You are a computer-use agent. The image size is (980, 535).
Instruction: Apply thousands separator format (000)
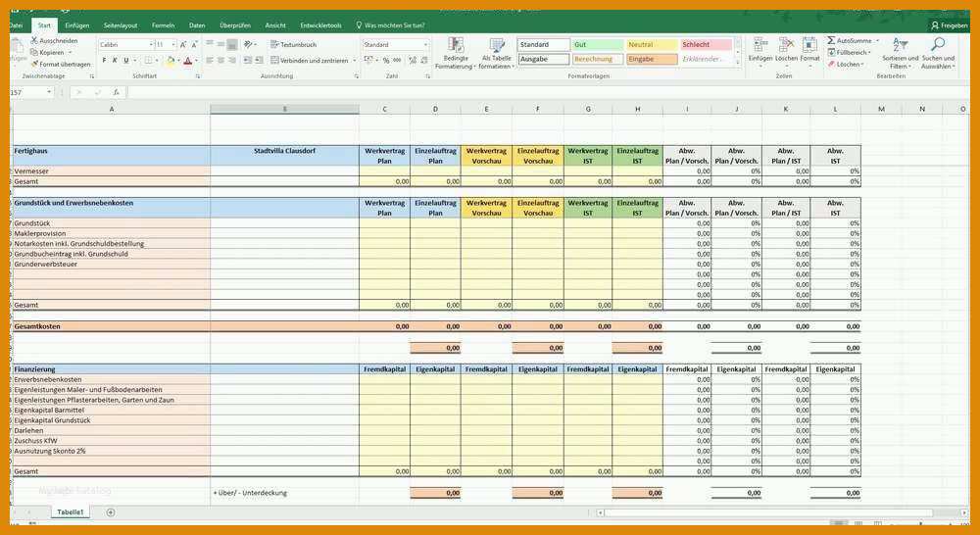[x=397, y=61]
